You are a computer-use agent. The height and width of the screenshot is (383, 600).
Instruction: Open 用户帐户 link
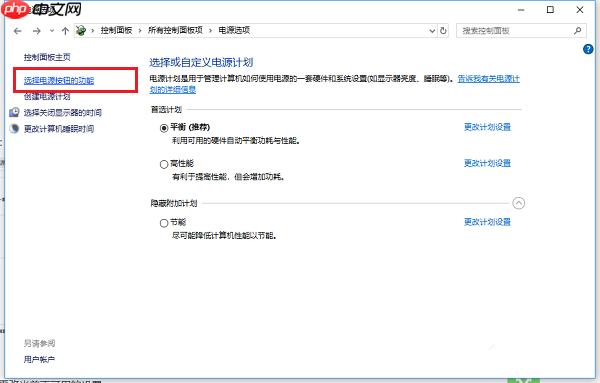[39, 360]
